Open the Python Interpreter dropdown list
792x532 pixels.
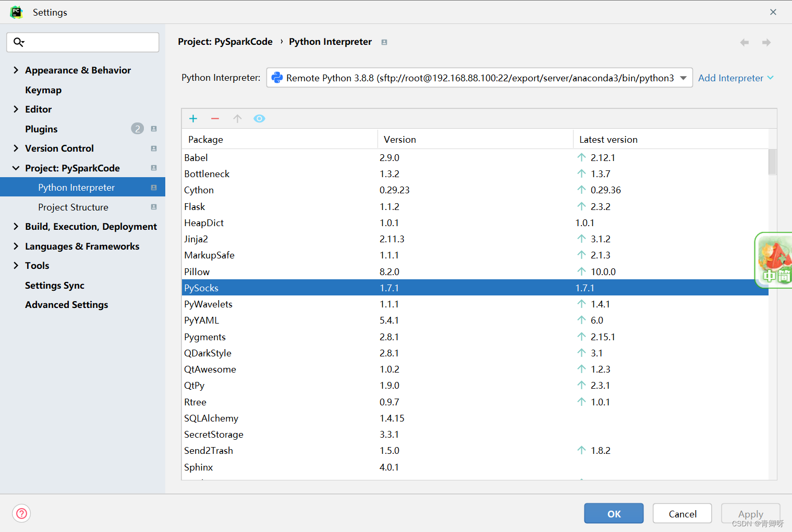pyautogui.click(x=684, y=78)
